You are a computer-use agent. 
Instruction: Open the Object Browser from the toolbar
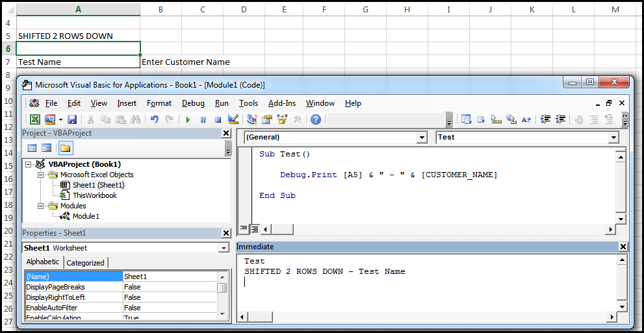(282, 119)
